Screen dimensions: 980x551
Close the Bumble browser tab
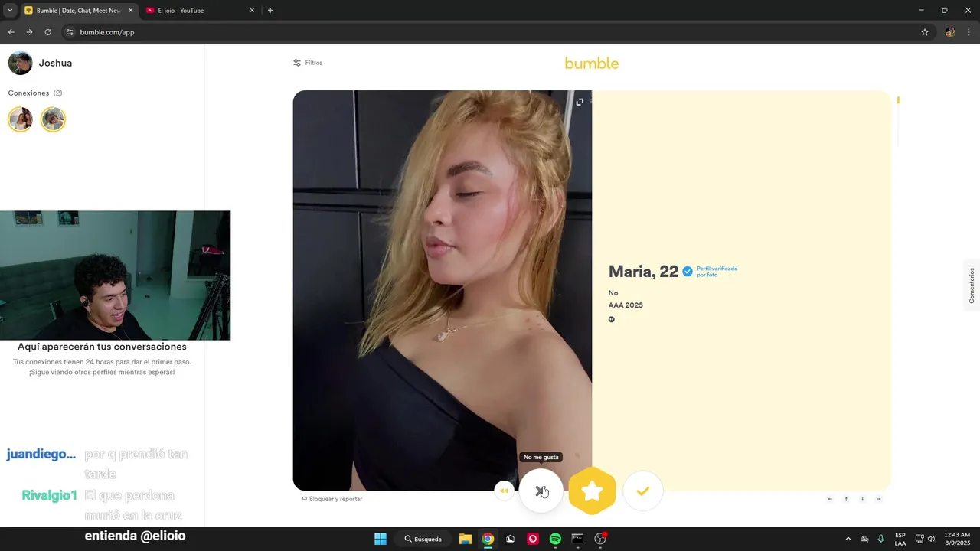point(130,11)
